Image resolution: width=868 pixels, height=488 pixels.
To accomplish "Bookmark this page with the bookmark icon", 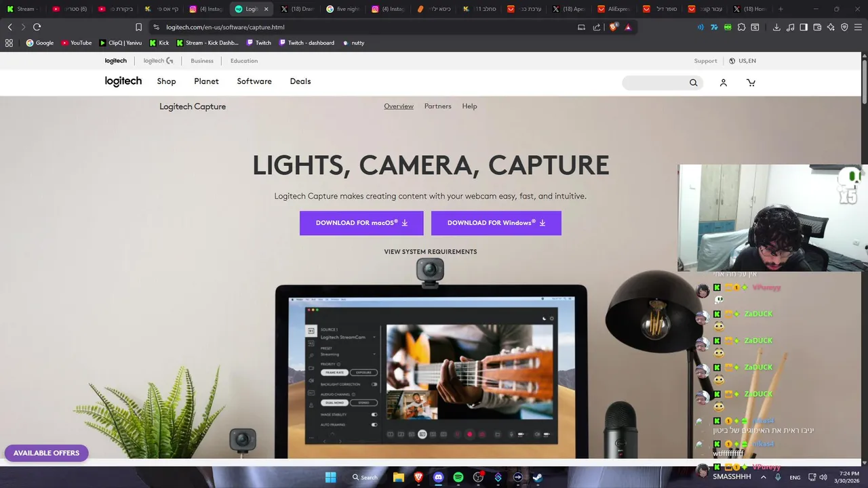I will [x=138, y=27].
